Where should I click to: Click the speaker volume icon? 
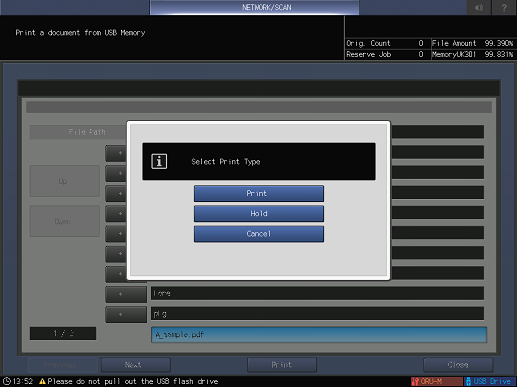click(x=479, y=7)
